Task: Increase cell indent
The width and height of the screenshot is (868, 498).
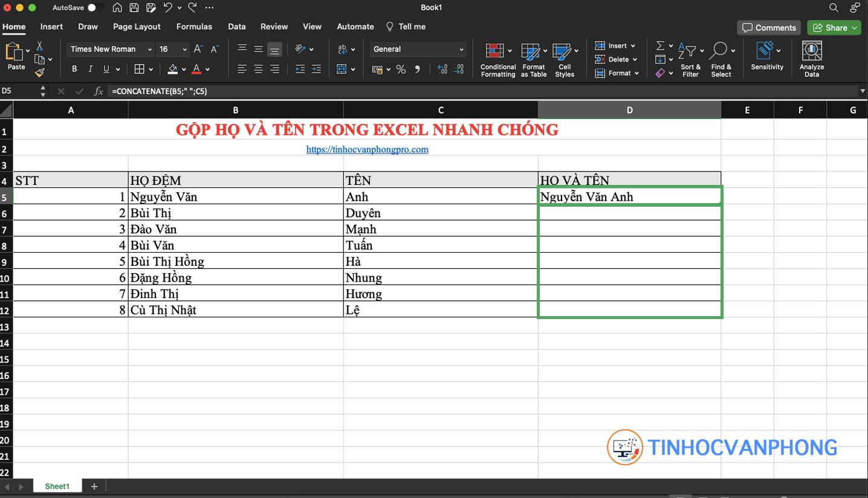Action: point(317,70)
